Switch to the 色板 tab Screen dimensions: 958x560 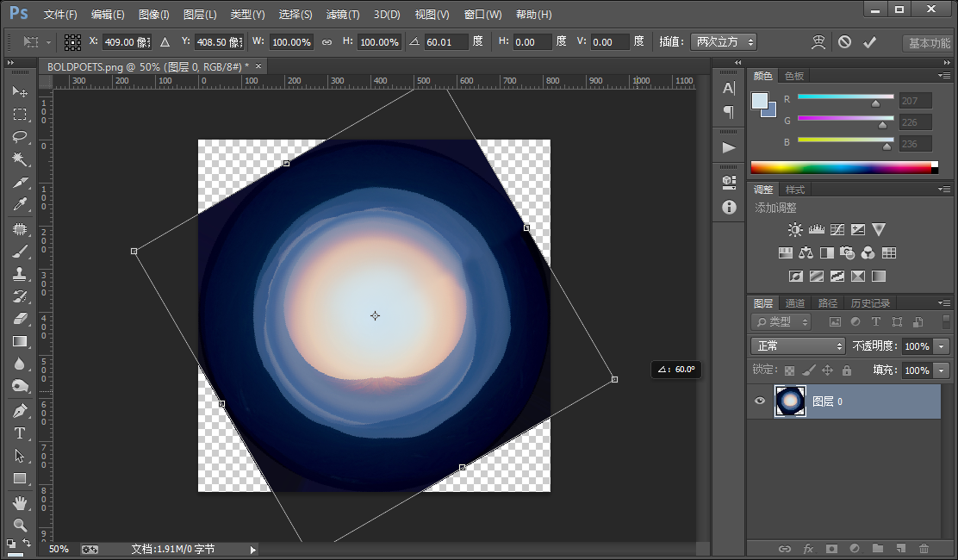point(794,76)
